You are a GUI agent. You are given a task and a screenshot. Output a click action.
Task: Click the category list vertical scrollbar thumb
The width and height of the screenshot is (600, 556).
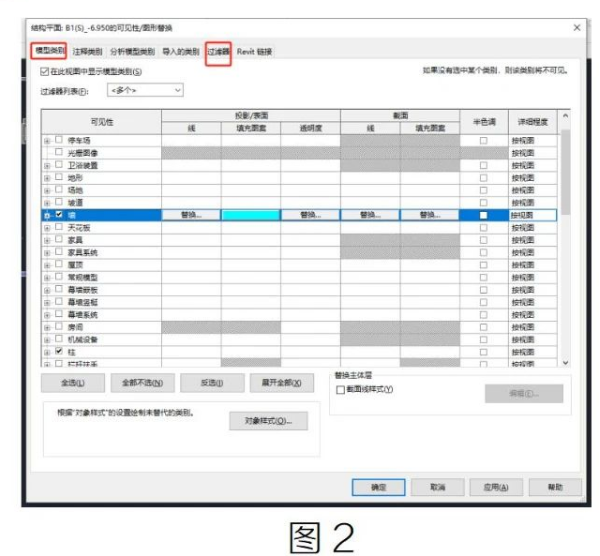[565, 172]
